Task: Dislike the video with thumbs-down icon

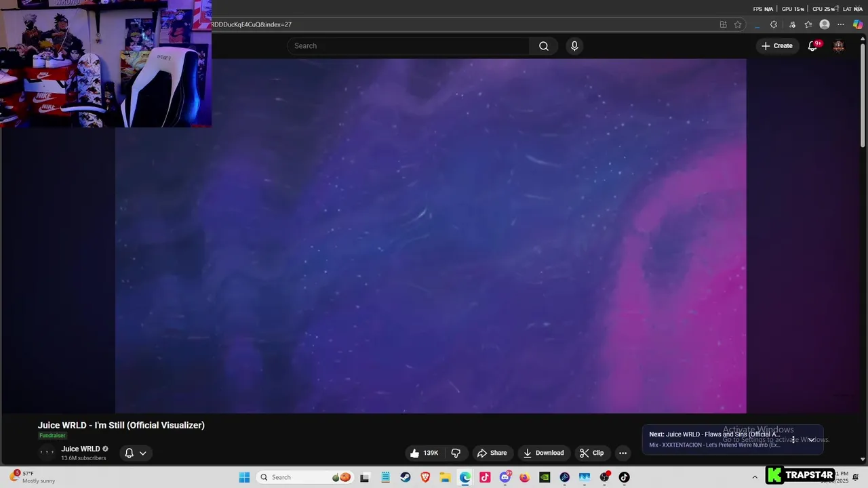Action: [456, 453]
